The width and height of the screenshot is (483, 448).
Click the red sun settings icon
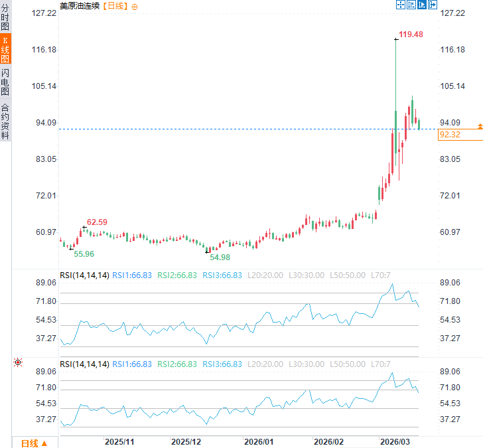(x=18, y=362)
